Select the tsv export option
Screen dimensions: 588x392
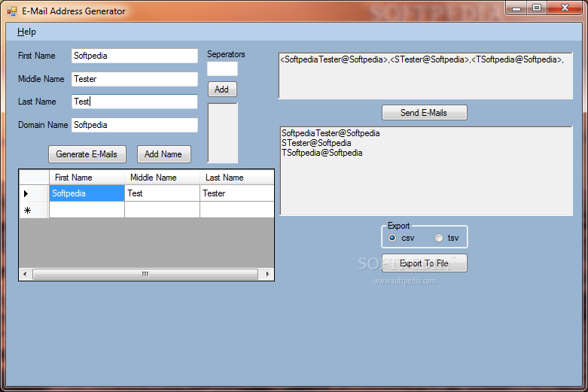point(446,238)
